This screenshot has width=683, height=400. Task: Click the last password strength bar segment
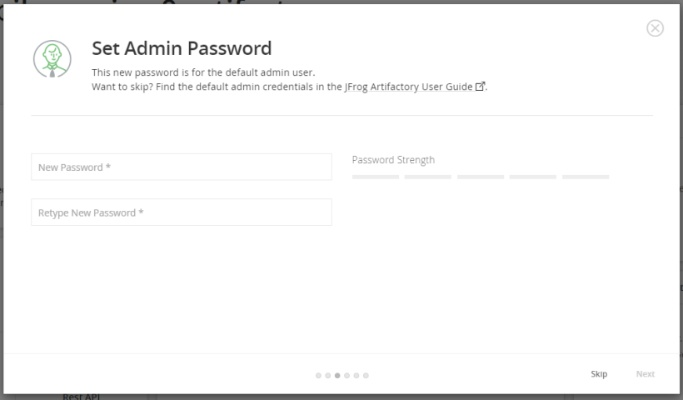coord(586,177)
